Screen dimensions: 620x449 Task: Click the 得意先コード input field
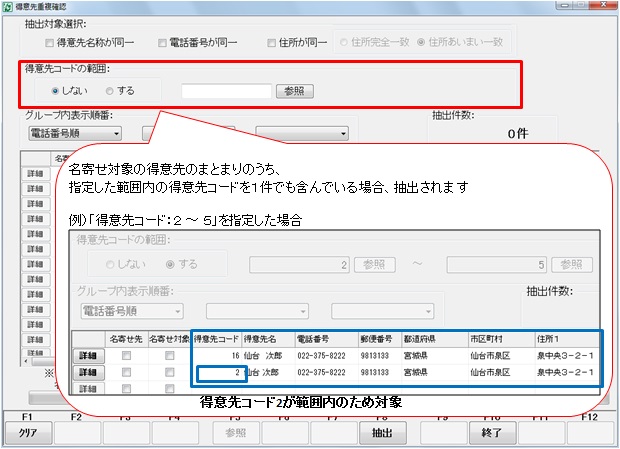click(x=224, y=91)
